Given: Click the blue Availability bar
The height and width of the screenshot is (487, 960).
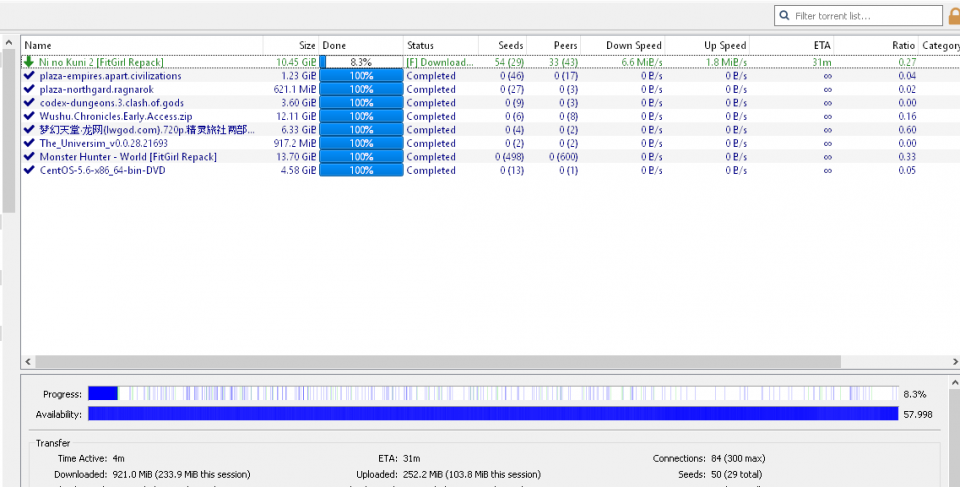Looking at the screenshot, I should [x=493, y=413].
